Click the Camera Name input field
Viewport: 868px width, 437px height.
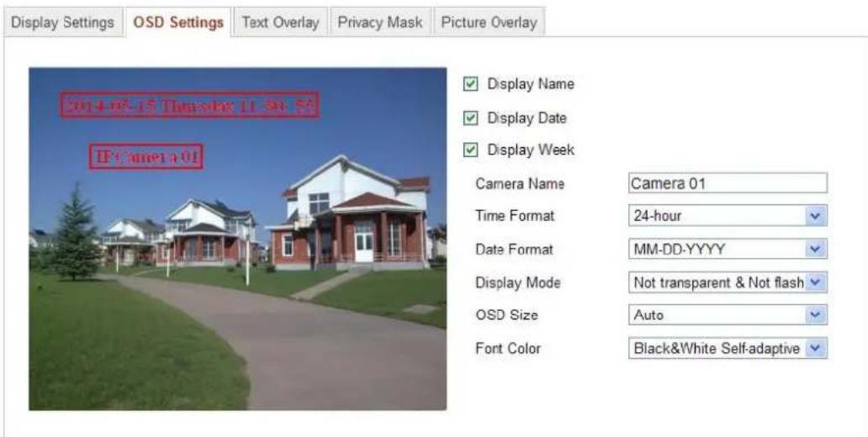728,183
